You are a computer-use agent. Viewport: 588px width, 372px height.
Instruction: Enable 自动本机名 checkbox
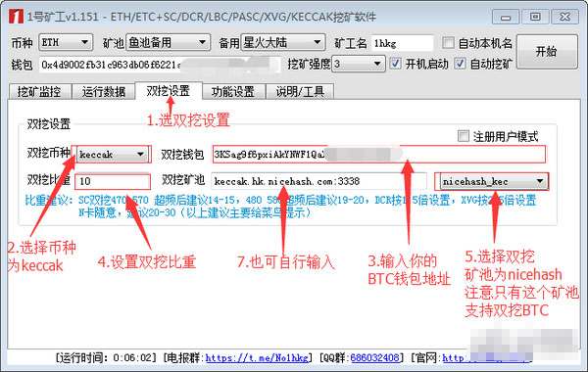(x=448, y=43)
